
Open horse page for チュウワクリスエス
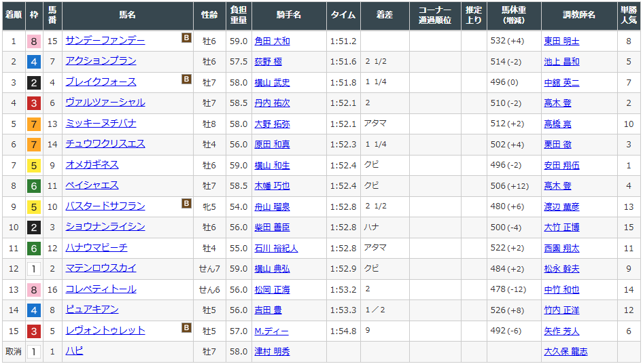pyautogui.click(x=105, y=144)
